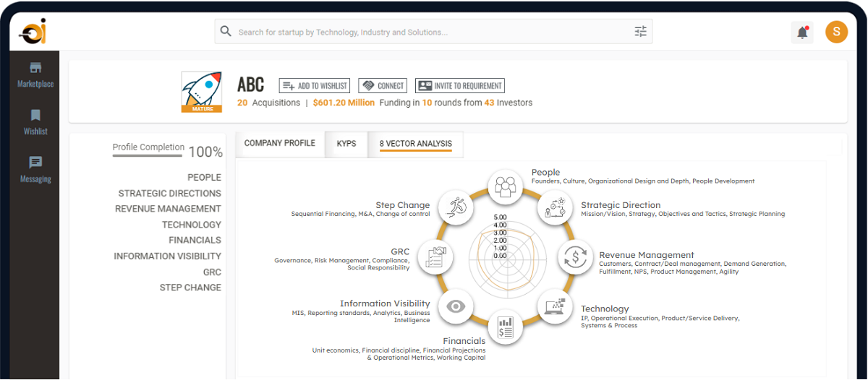This screenshot has width=868, height=380.
Task: Open user profile avatar S menu
Action: [836, 31]
